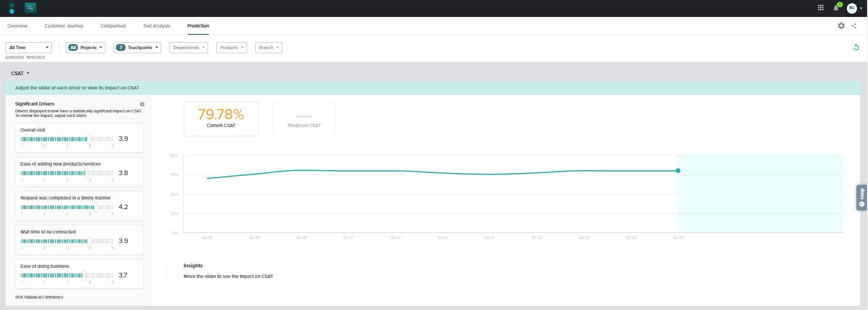Expand the All Time date dropdown
Screen dimensions: 868x310
28,48
